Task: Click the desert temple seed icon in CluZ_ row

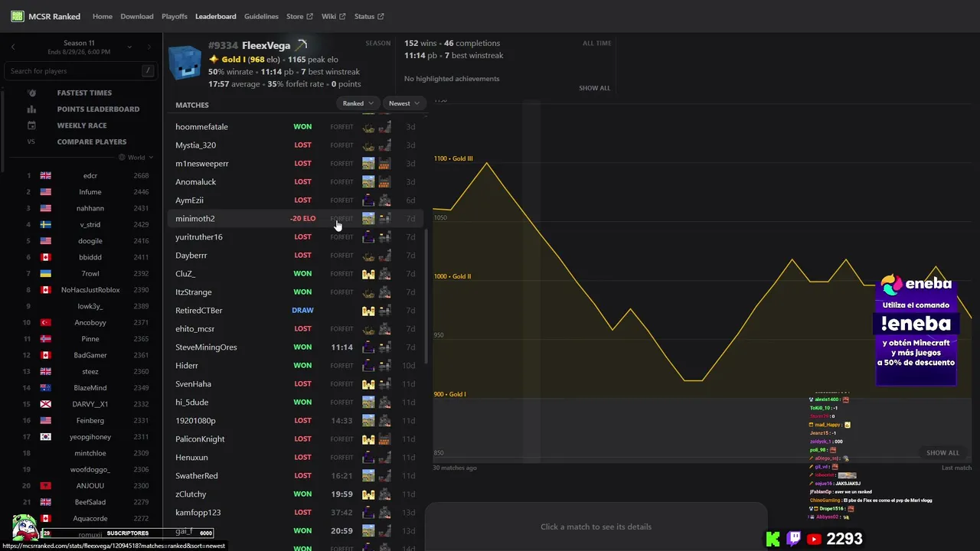Action: pos(368,274)
